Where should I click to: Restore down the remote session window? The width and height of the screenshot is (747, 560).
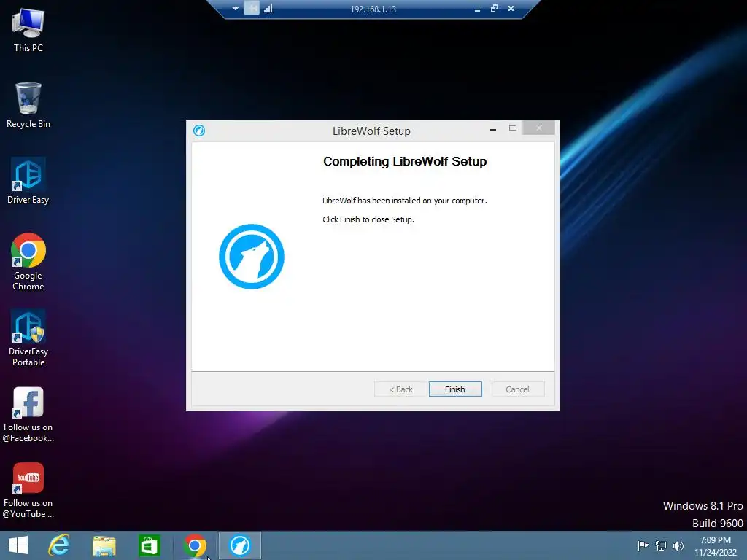click(x=494, y=9)
